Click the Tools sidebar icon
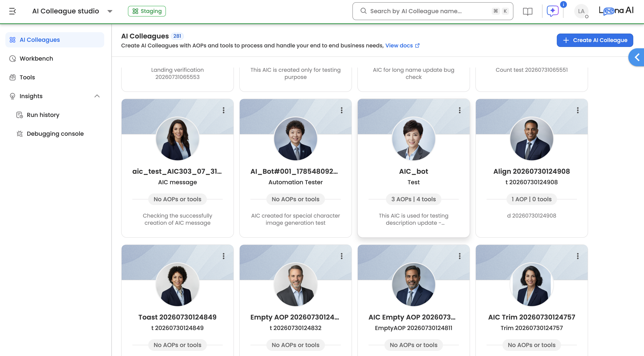The image size is (644, 356). tap(13, 77)
